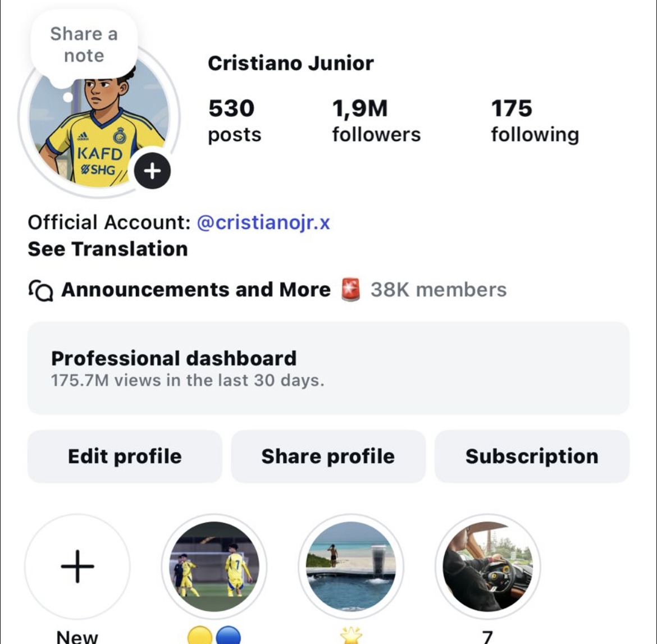Open the beach pool star highlight
Image resolution: width=657 pixels, height=644 pixels.
351,567
